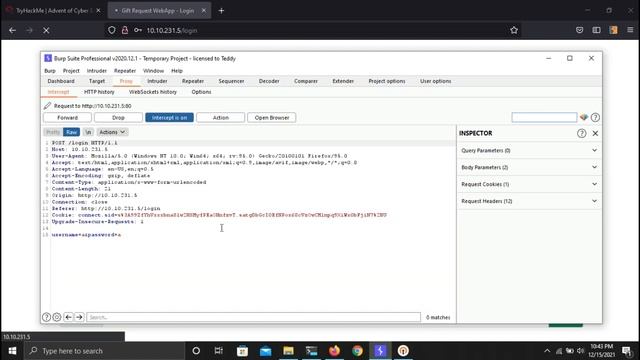
Task: Open Firefox from taskbar
Action: (334, 351)
